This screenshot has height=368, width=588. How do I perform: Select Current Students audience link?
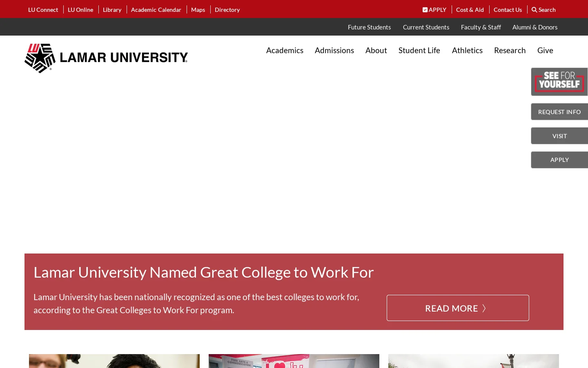[x=426, y=27]
